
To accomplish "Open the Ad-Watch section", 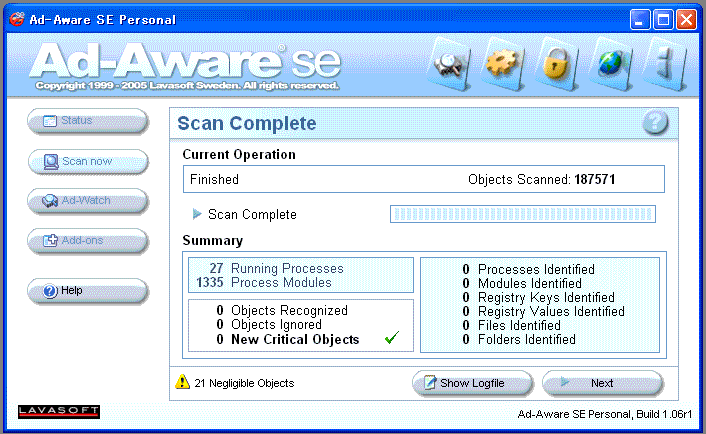I will pos(87,201).
